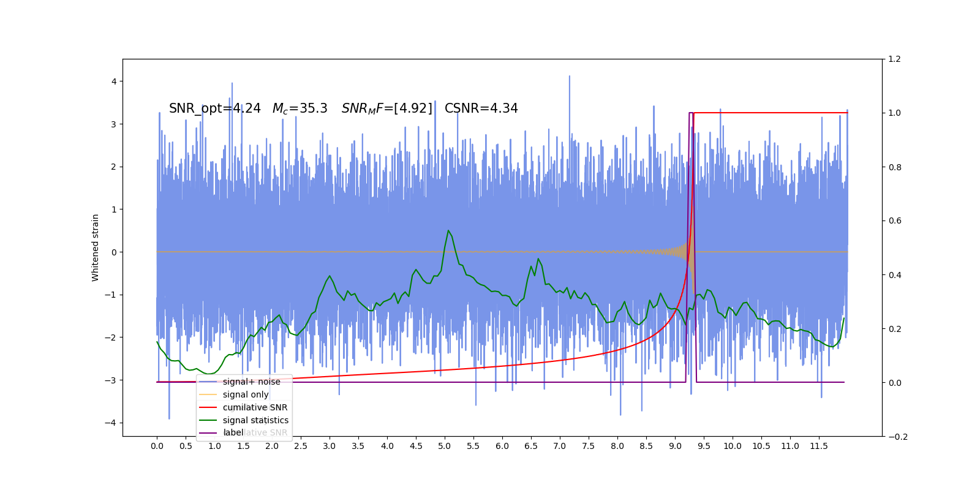Click the left y-axis tick label 4
980x490 pixels.
point(114,81)
